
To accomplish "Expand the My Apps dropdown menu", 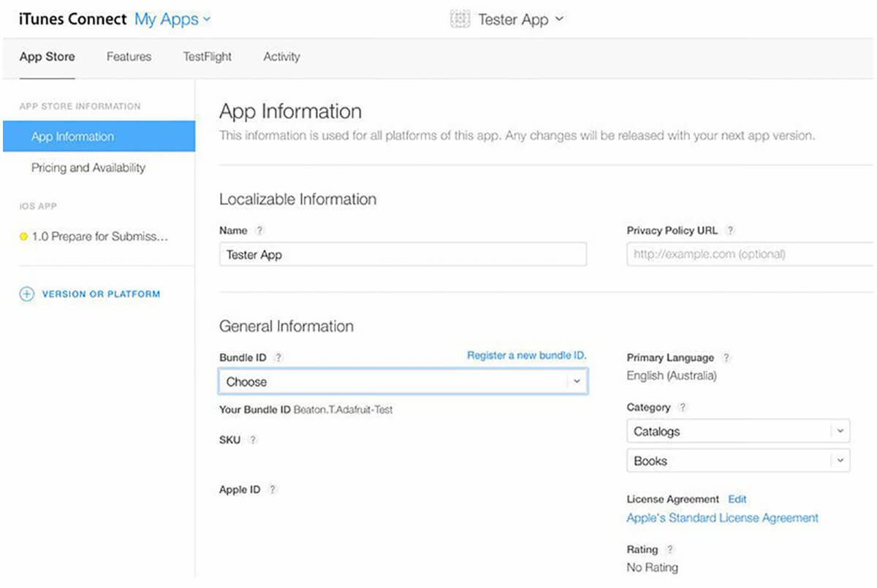I will pyautogui.click(x=172, y=20).
